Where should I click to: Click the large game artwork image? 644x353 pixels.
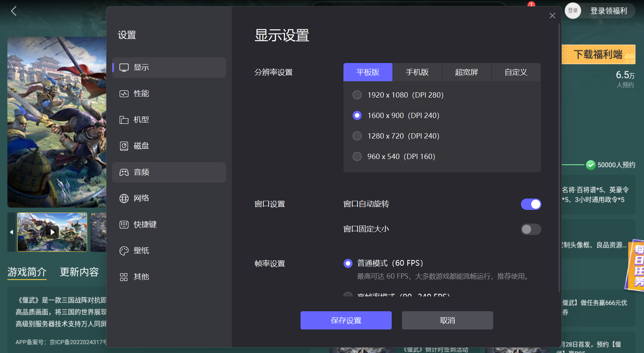[57, 122]
